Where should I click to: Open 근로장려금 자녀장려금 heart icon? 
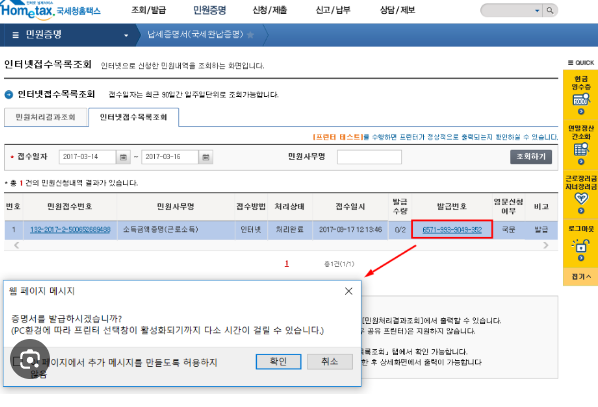tap(581, 198)
